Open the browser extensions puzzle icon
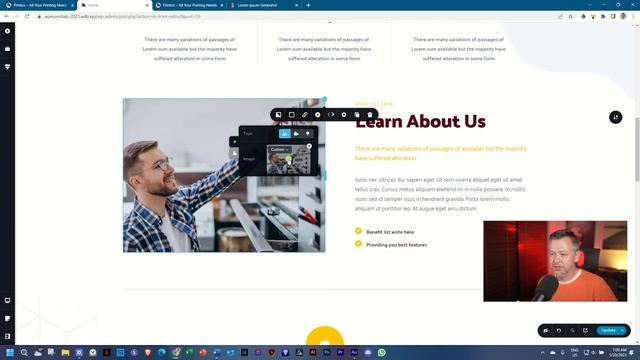The image size is (640, 360). [603, 16]
